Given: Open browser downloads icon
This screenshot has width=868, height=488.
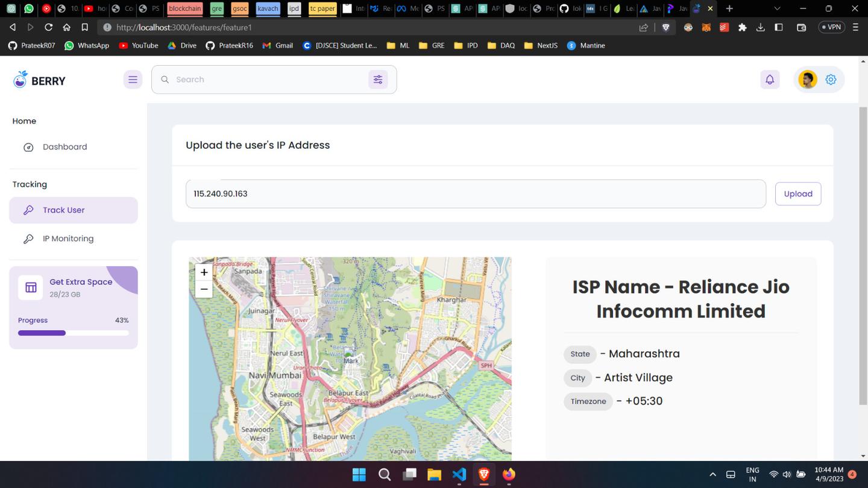Looking at the screenshot, I should [x=761, y=27].
